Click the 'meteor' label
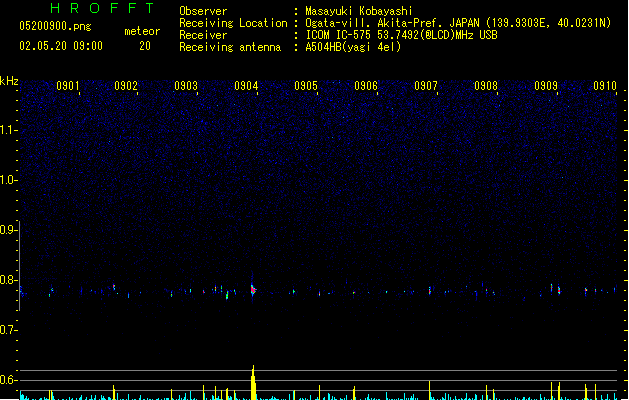 click(x=142, y=31)
